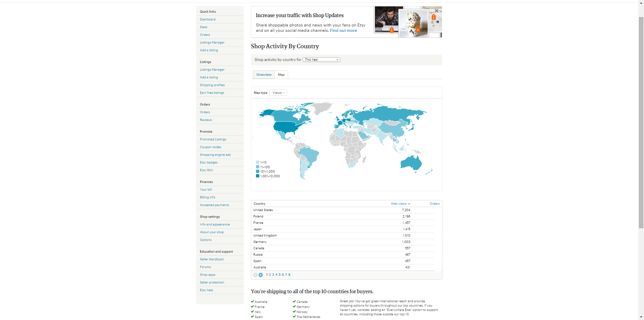Click the grayed-out previous page arrow
The width and height of the screenshot is (644, 320).
(x=255, y=275)
